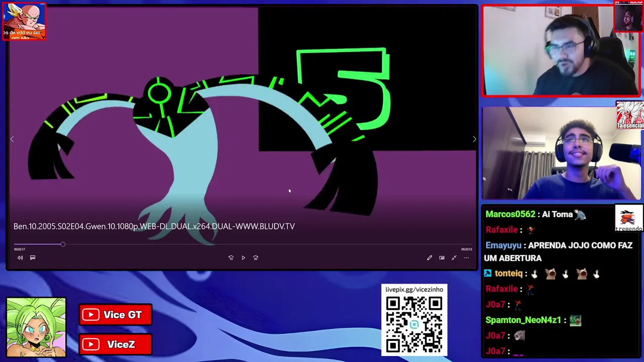
Task: Click elapsed time 00:02:17
Action: [20, 249]
